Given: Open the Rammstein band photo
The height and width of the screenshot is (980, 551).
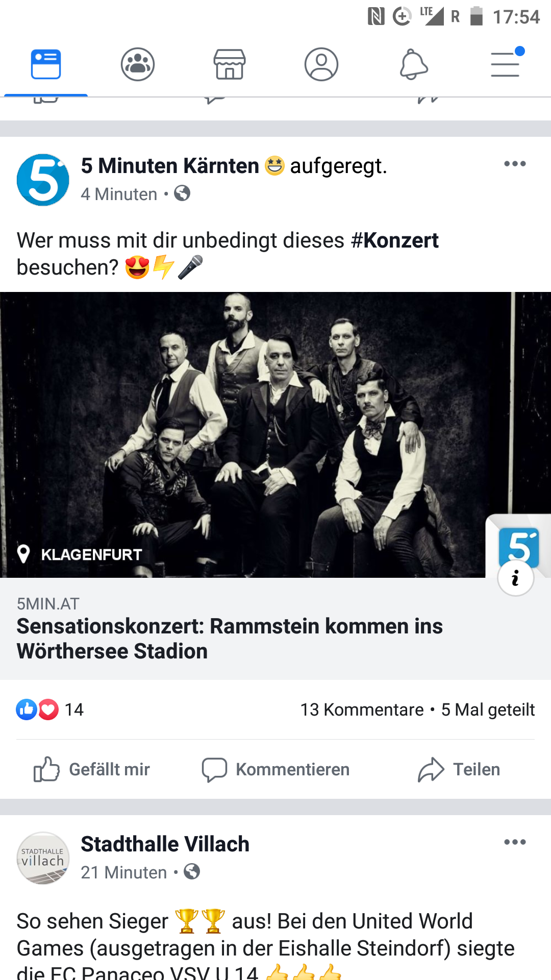Looking at the screenshot, I should click(x=275, y=435).
